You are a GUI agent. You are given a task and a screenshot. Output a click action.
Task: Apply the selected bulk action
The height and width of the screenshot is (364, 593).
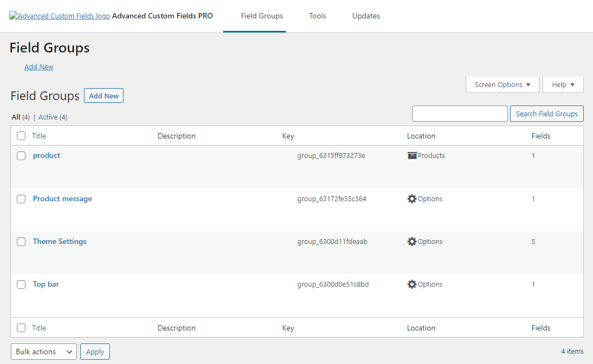95,352
